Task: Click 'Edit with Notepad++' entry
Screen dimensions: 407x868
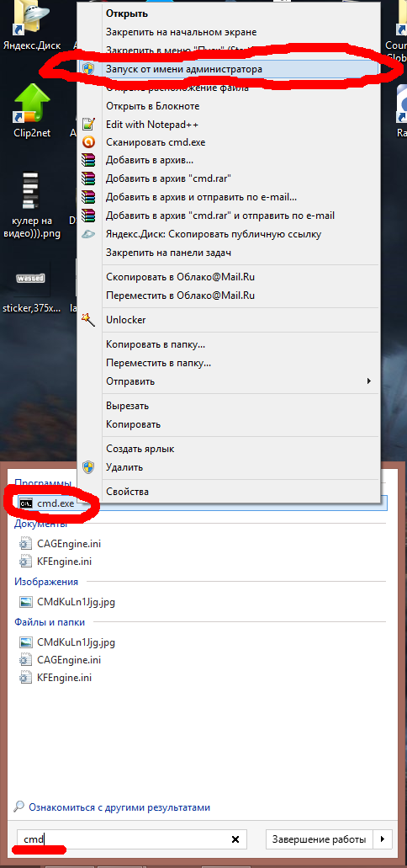Action: pos(229,124)
